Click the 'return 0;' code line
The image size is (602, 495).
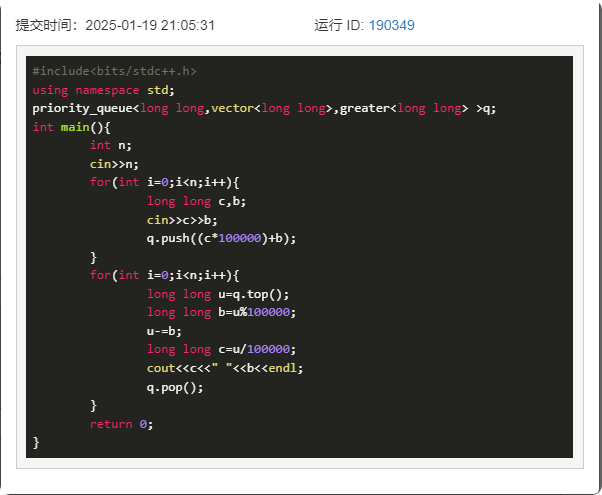click(121, 424)
